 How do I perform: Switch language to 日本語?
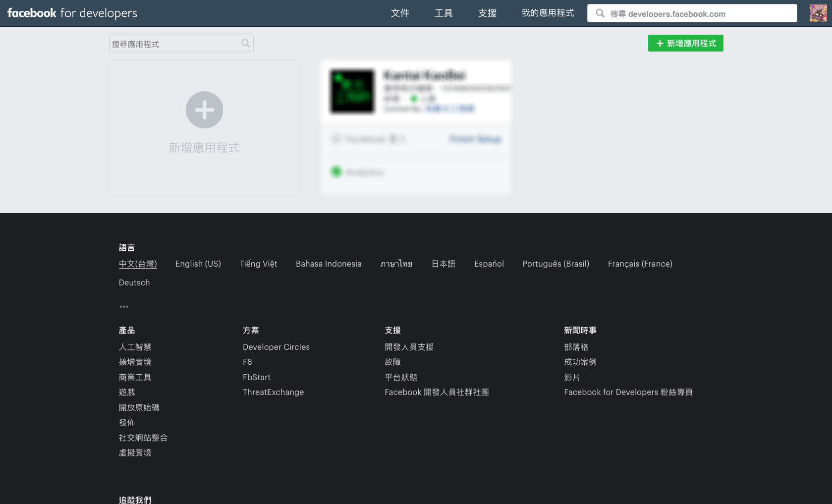click(444, 264)
